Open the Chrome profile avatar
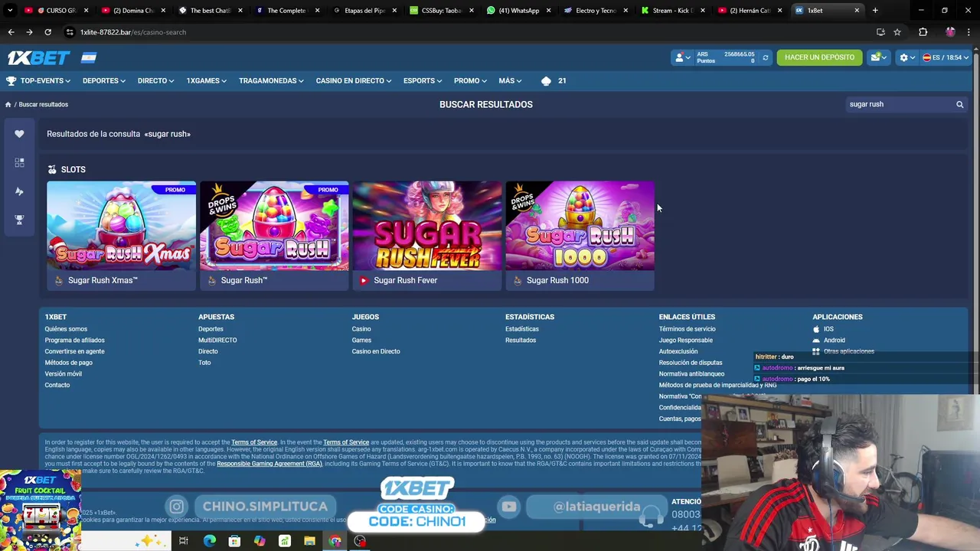 (x=950, y=32)
